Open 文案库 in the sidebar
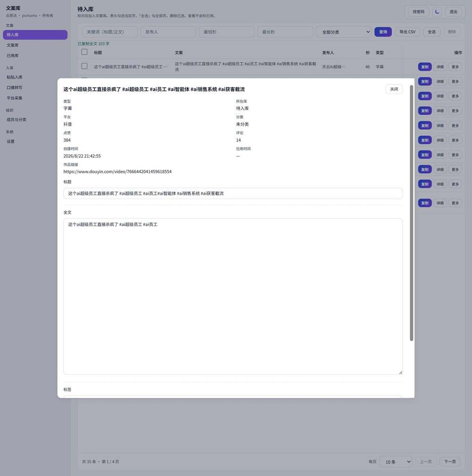This screenshot has width=472, height=476. 35,45
